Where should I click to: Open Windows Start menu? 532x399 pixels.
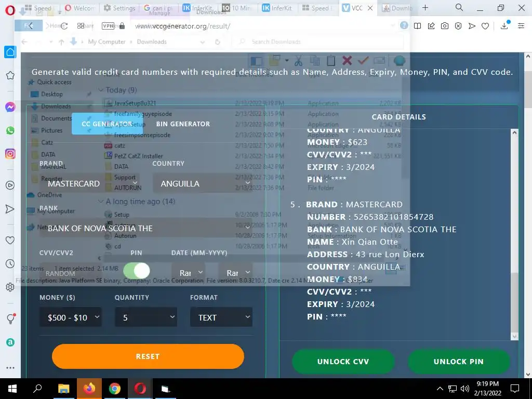[x=12, y=389]
